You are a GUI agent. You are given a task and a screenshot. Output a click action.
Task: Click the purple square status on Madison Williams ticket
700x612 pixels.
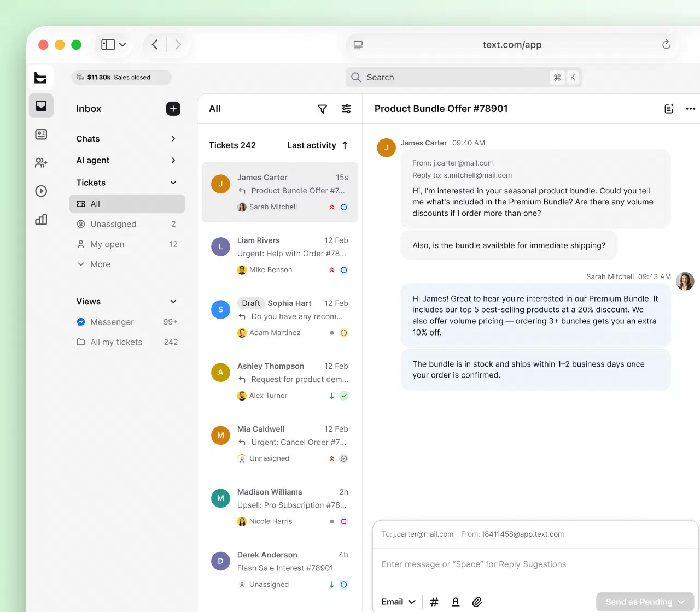[344, 521]
